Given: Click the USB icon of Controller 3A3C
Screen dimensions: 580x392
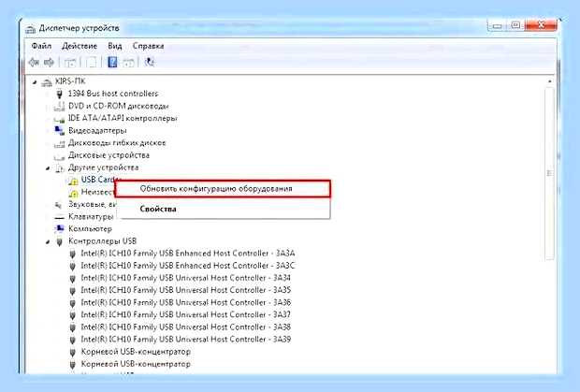Looking at the screenshot, I should 73,267.
